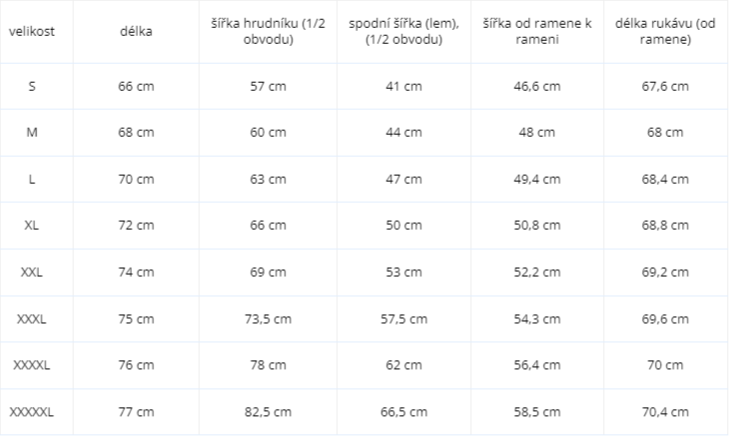Click the 'šířka od ramene k rameni' header
This screenshot has height=436, width=729.
pyautogui.click(x=537, y=31)
